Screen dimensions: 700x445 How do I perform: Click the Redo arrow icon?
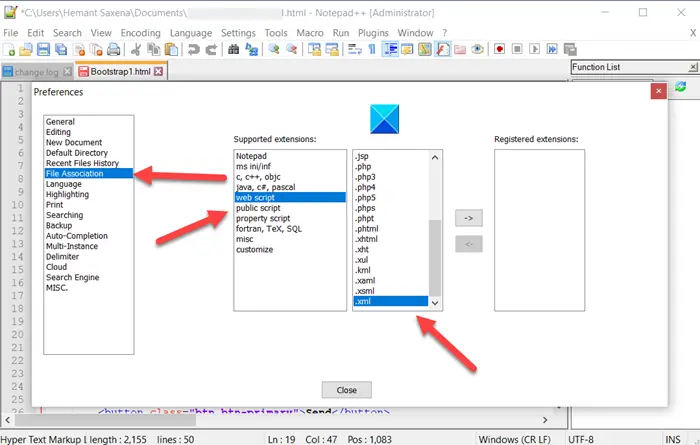click(211, 49)
